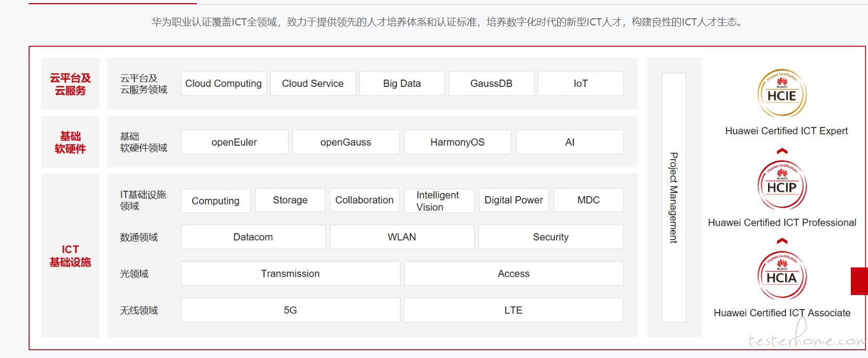This screenshot has height=358, width=868.
Task: Select the ICT基础设施 category tab
Action: pos(70,255)
